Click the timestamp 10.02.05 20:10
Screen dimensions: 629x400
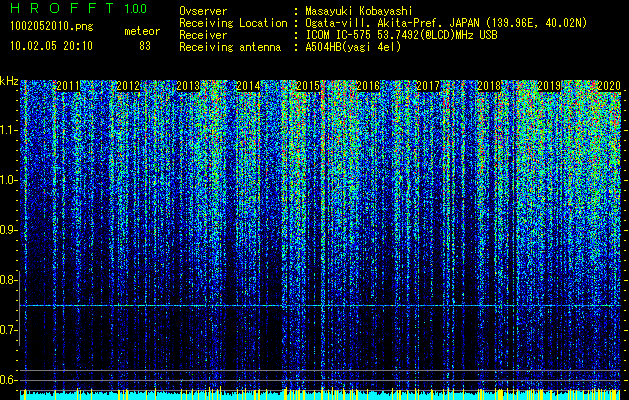pyautogui.click(x=51, y=46)
